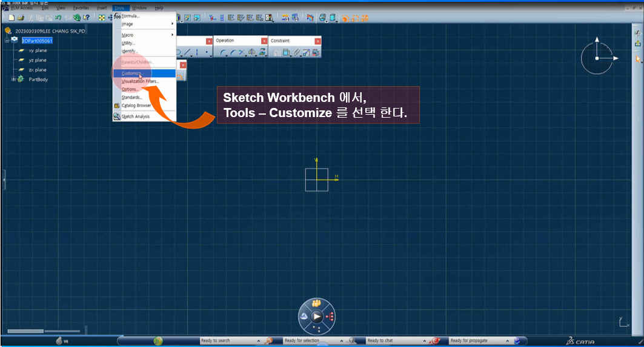644x347 pixels.
Task: Click the orange Sketch icon in top toolbar
Action: coord(345,18)
